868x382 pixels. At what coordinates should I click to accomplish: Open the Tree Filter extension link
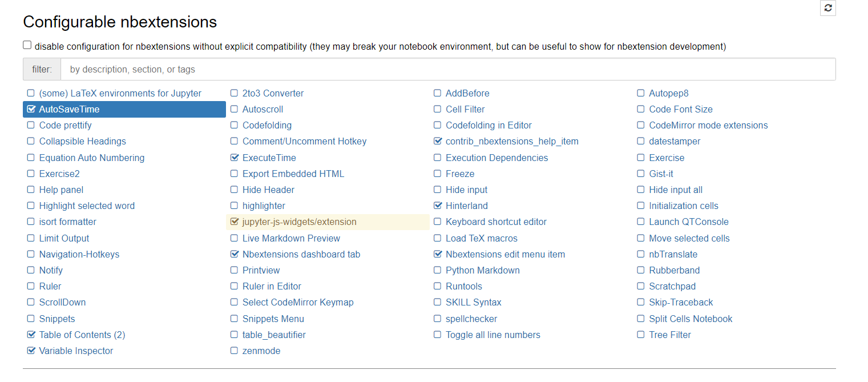click(669, 335)
